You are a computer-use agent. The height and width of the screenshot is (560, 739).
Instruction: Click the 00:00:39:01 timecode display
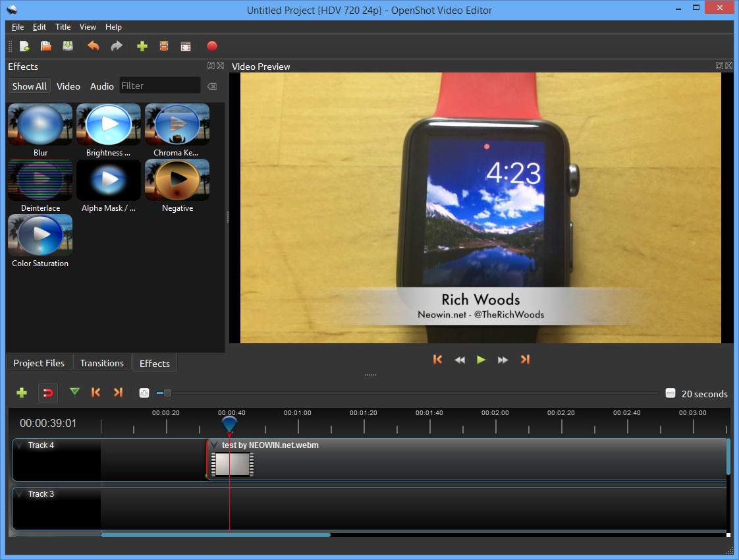(48, 423)
